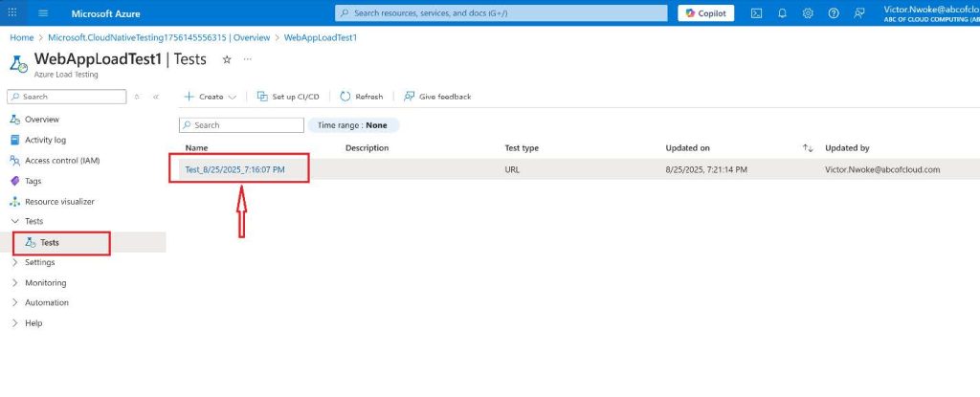980x397 pixels.
Task: Click Victor.Nwoke@abcofcloud.com cell
Action: coord(882,169)
